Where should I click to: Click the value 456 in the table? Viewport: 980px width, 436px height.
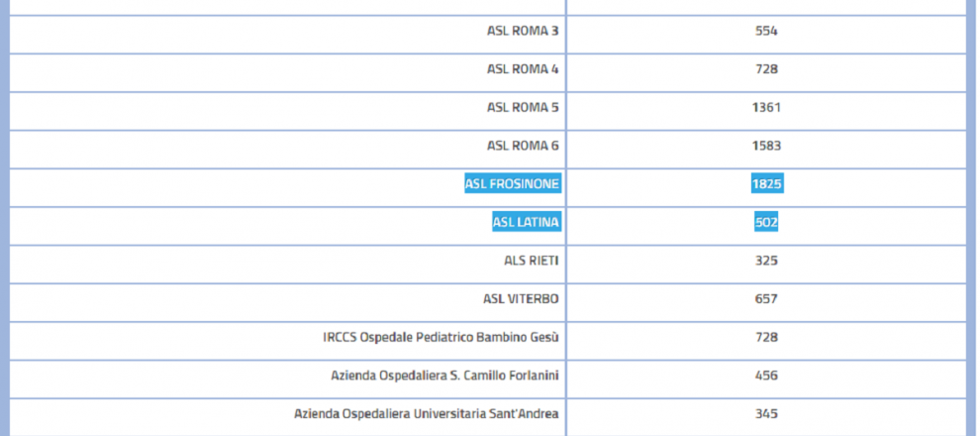766,376
